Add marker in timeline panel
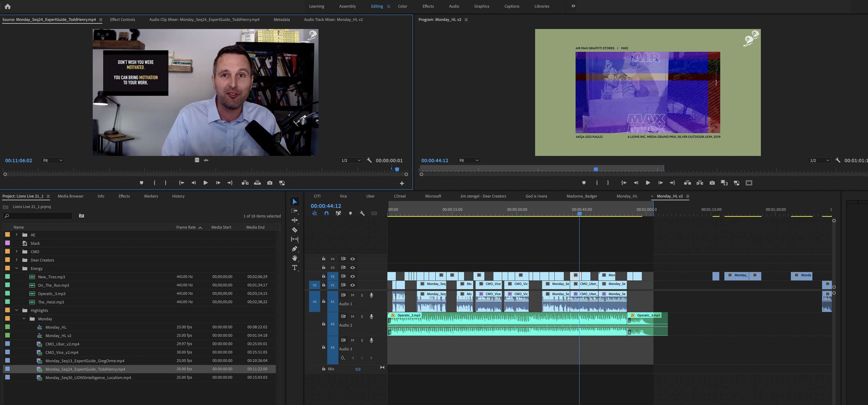 point(350,213)
